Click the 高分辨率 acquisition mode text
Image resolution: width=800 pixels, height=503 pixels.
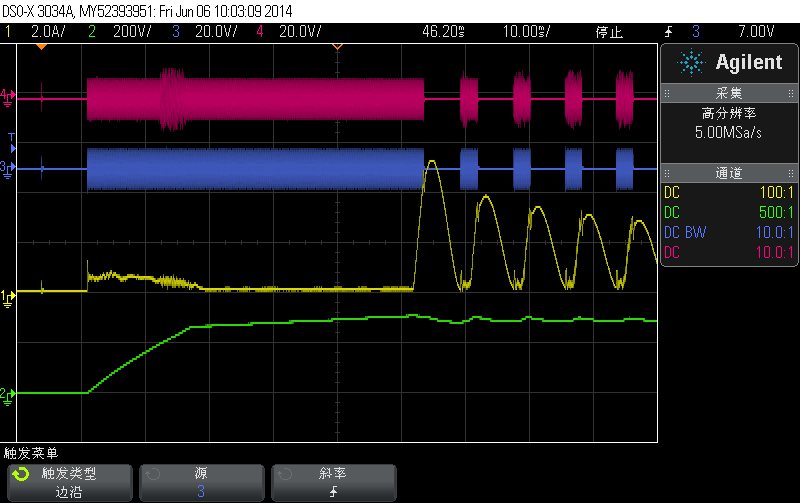tap(729, 113)
